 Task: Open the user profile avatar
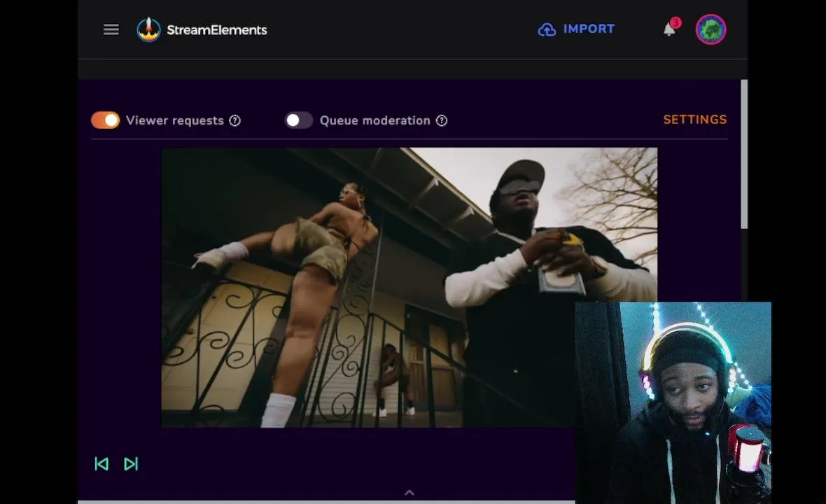(x=710, y=29)
